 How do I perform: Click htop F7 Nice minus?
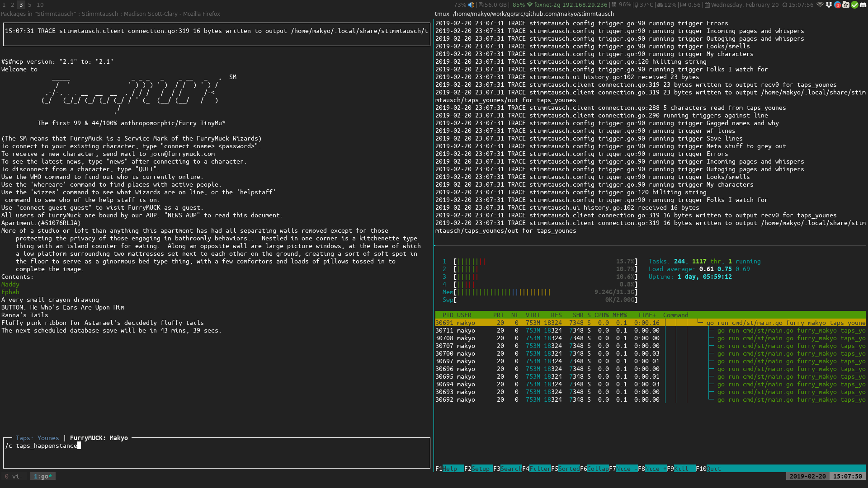pos(623,469)
